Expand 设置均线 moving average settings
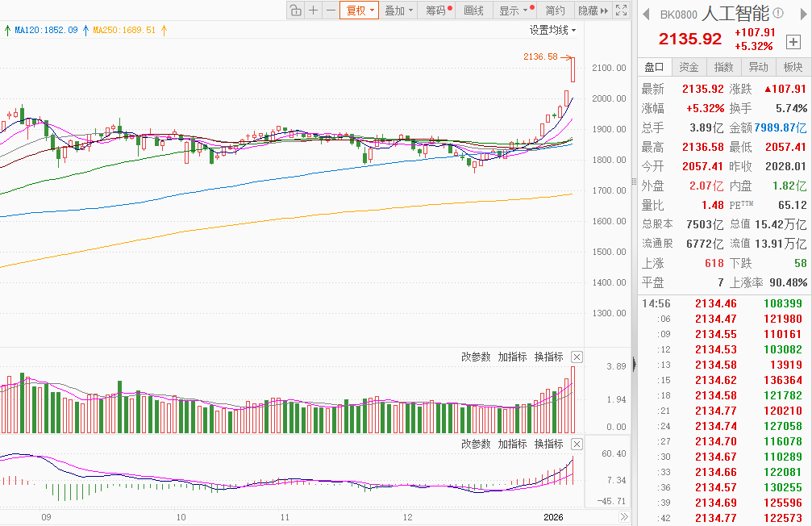The height and width of the screenshot is (526, 812). point(552,30)
